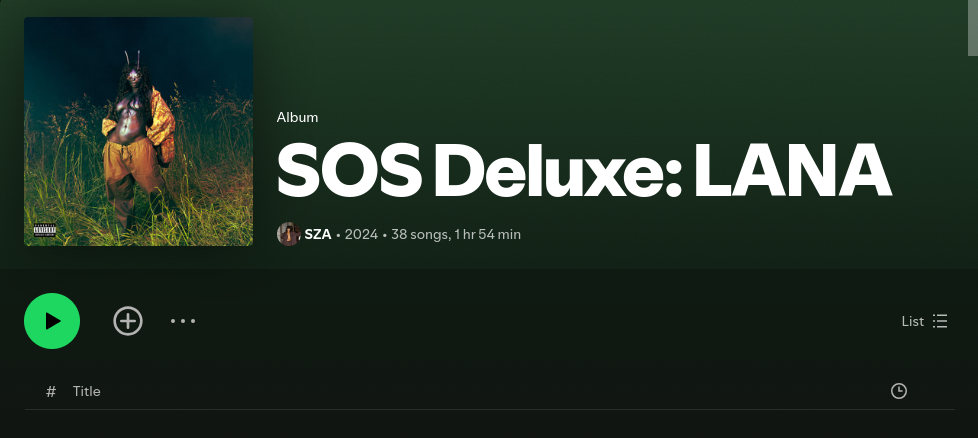Open the List view-as dropdown label
Image resolution: width=978 pixels, height=438 pixels.
coord(913,321)
